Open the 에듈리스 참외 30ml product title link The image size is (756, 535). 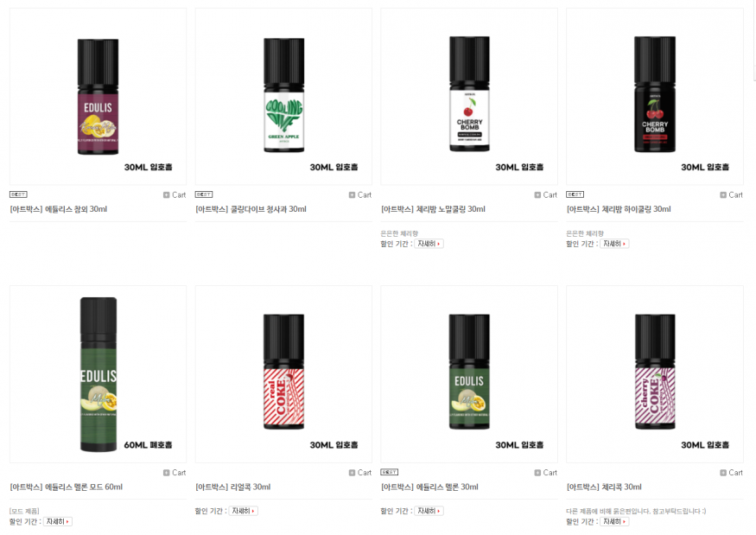(x=59, y=209)
